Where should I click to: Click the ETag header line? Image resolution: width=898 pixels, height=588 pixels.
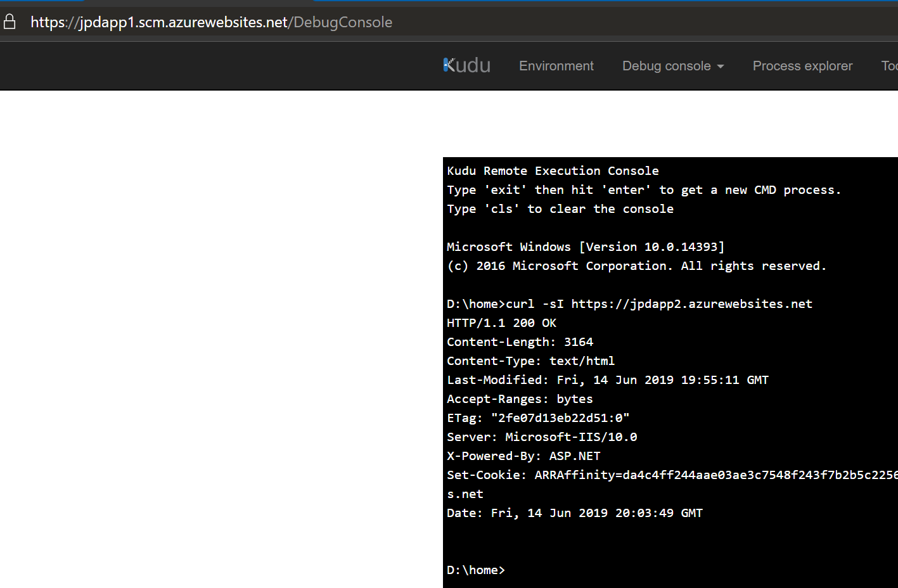tap(538, 418)
